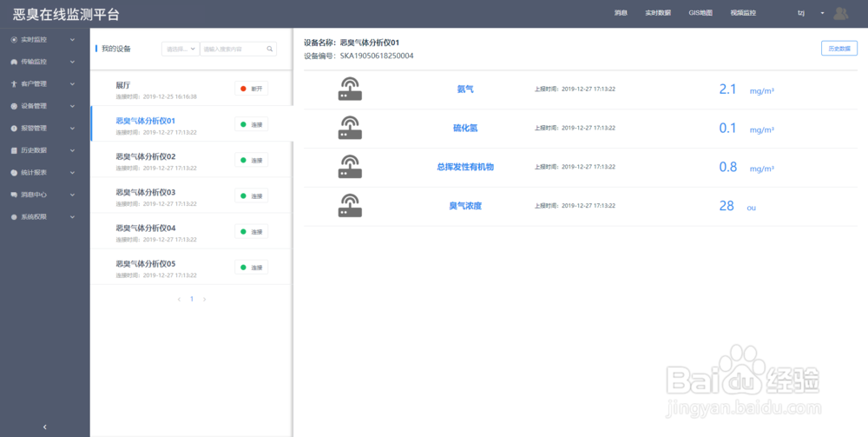Screen dimensions: 868x437
Task: Click the router icon beside 硫化氢
Action: [350, 128]
